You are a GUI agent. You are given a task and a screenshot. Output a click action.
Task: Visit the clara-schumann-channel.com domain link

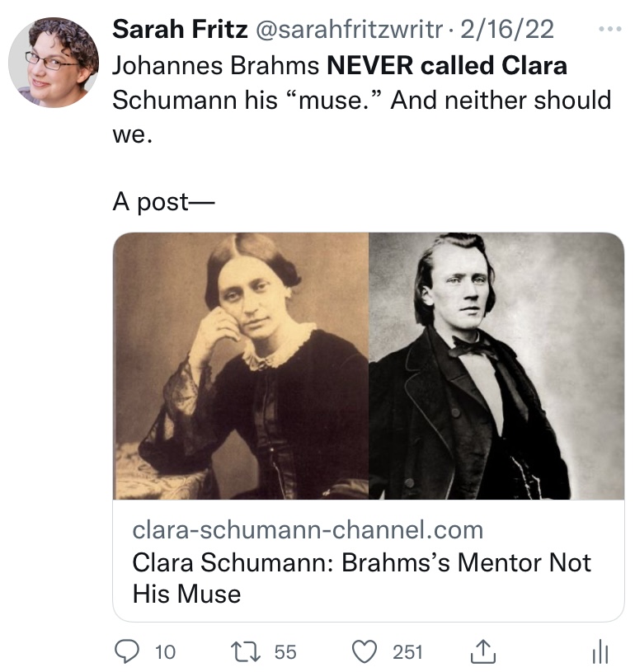point(308,529)
